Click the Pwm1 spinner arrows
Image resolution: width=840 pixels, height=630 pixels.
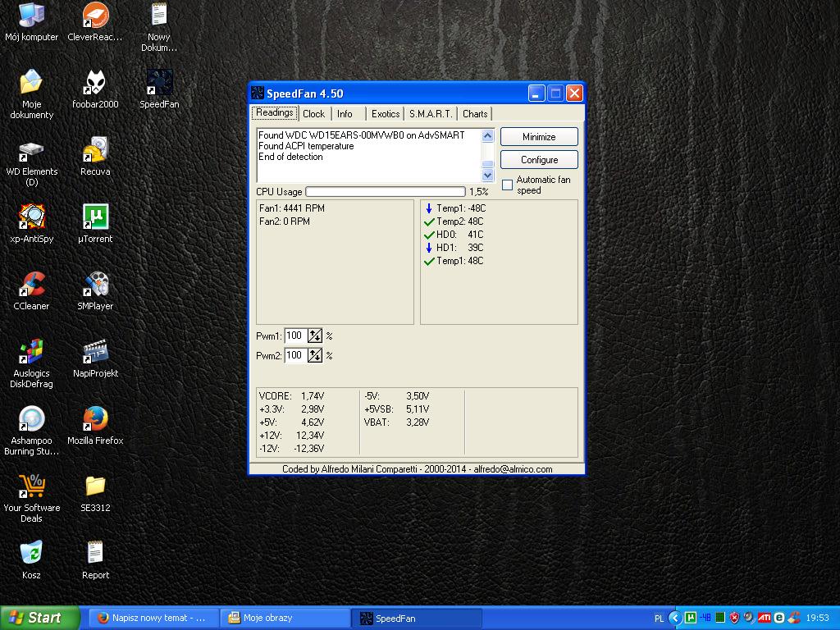[x=315, y=336]
